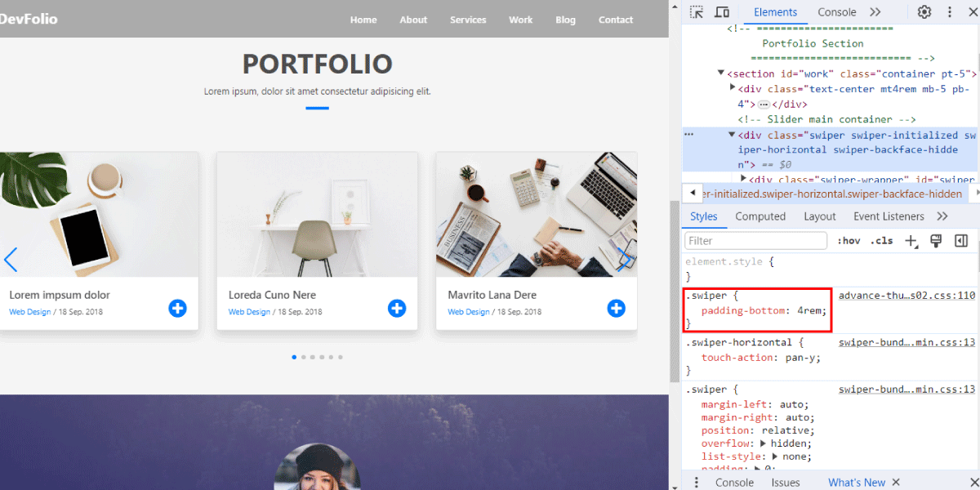This screenshot has height=490, width=980.
Task: Open the Layout pane tab
Action: click(819, 216)
